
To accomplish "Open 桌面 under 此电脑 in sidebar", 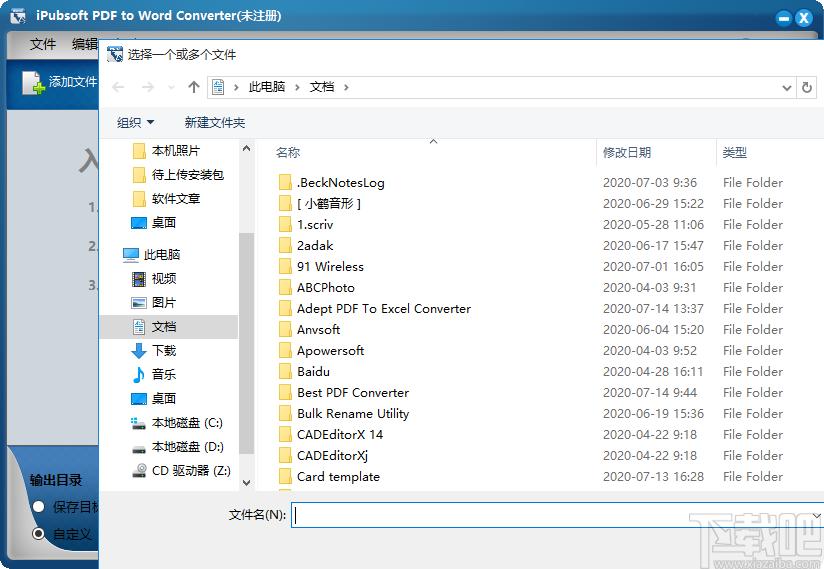I will [x=153, y=399].
